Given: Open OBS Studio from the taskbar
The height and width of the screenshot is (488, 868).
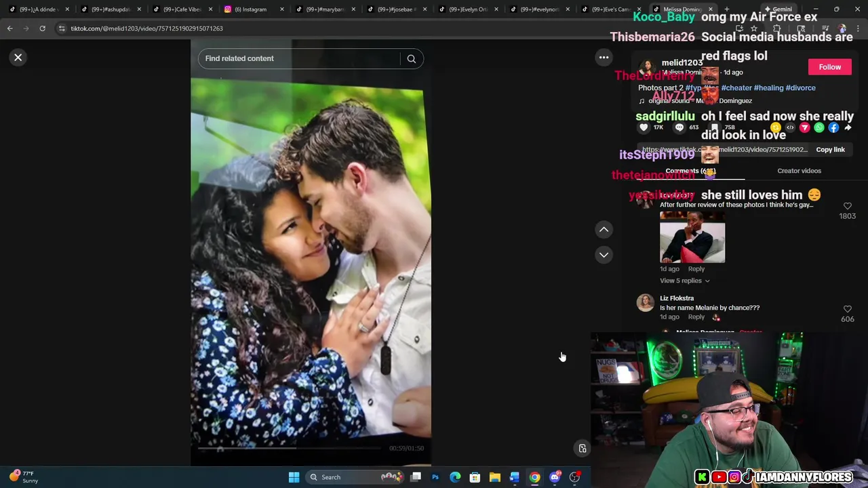Looking at the screenshot, I should click(574, 477).
